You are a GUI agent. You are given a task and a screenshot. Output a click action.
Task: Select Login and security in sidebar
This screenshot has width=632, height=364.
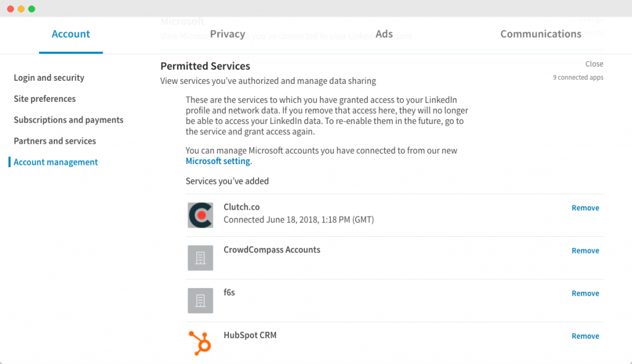[49, 77]
